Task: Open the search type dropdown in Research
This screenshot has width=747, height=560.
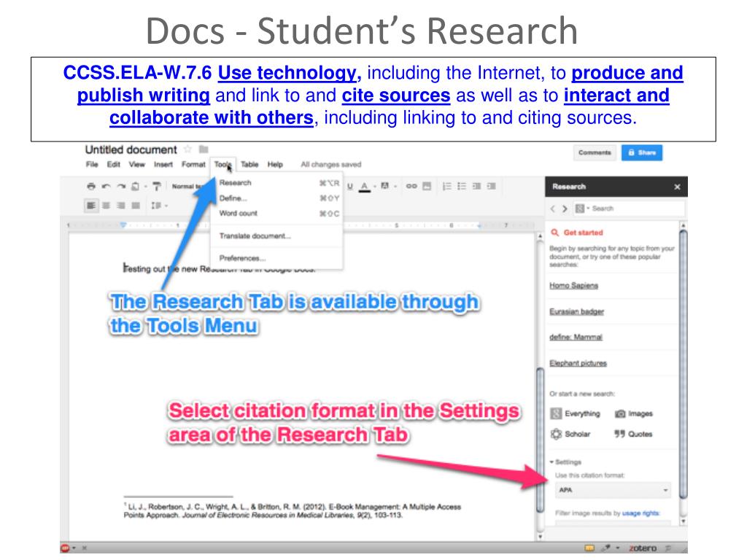Action: 582,209
